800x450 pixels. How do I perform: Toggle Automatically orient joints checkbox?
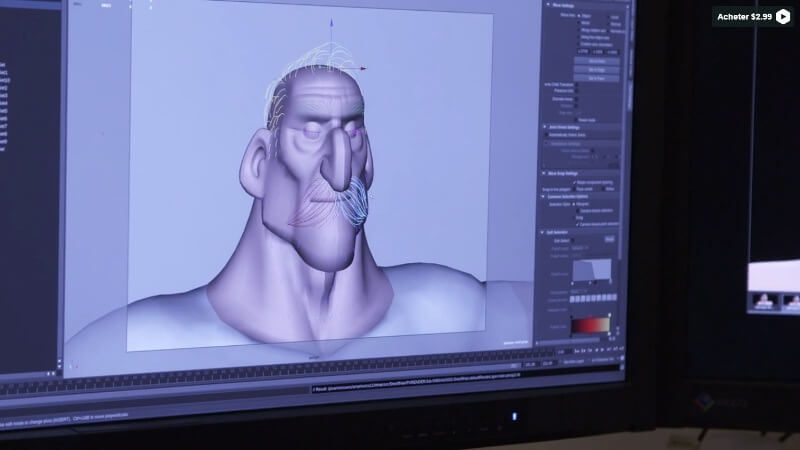click(x=545, y=134)
